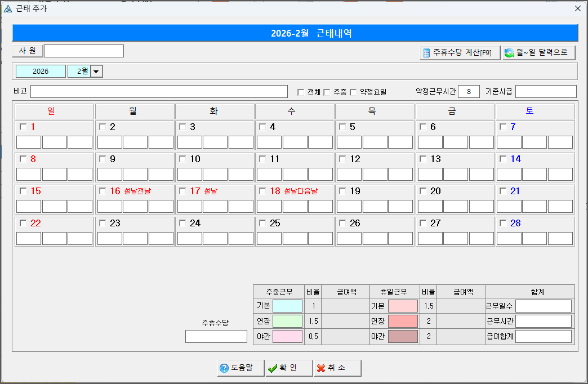Click the red X icon on 취 소

[x=321, y=368]
